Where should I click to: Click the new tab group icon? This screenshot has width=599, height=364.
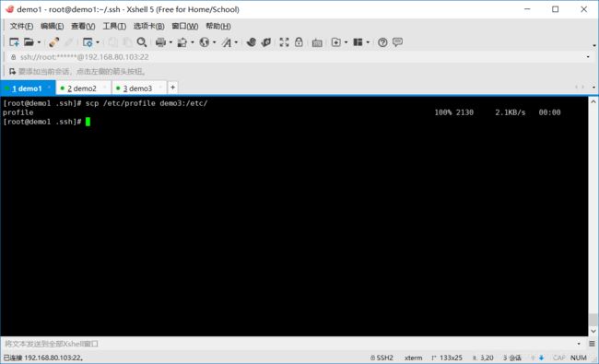coord(335,42)
